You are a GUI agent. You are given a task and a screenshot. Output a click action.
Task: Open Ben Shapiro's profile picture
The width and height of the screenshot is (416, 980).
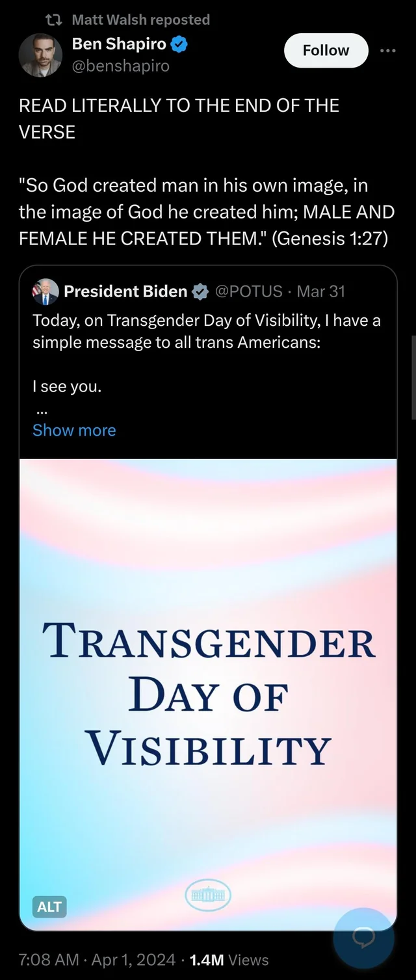pyautogui.click(x=40, y=55)
